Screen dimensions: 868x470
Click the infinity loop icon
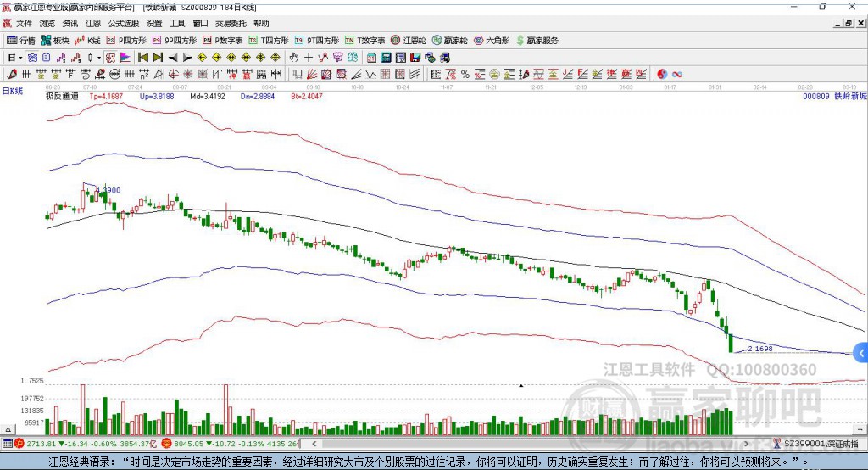click(677, 74)
